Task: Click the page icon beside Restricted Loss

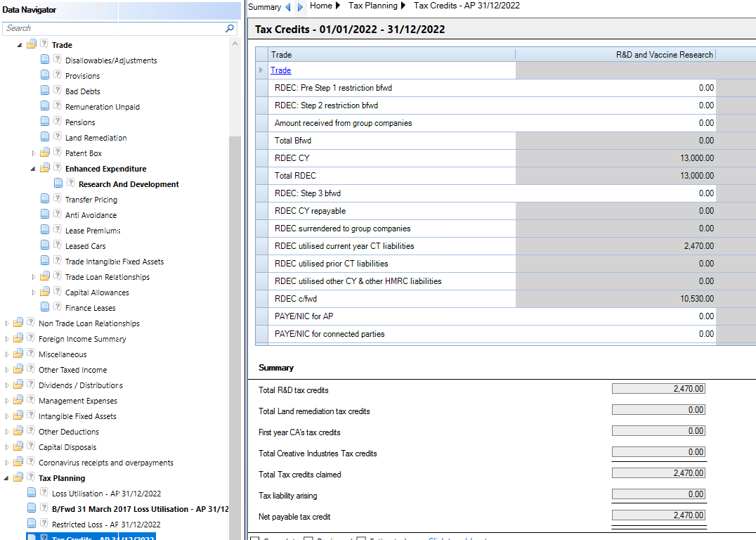Action: (x=32, y=523)
